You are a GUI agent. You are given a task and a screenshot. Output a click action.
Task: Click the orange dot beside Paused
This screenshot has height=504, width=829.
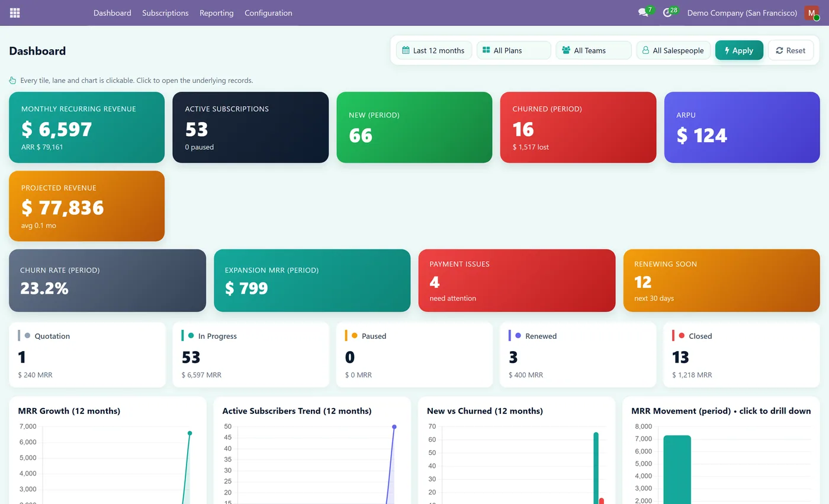355,336
